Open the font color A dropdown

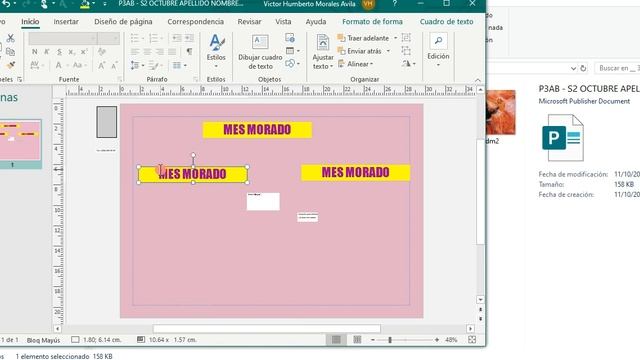coord(60,65)
